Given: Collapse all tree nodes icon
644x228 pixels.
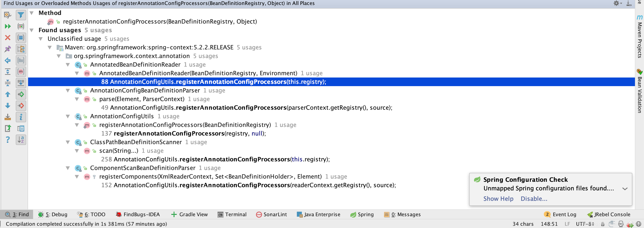Looking at the screenshot, I should pos(7,83).
